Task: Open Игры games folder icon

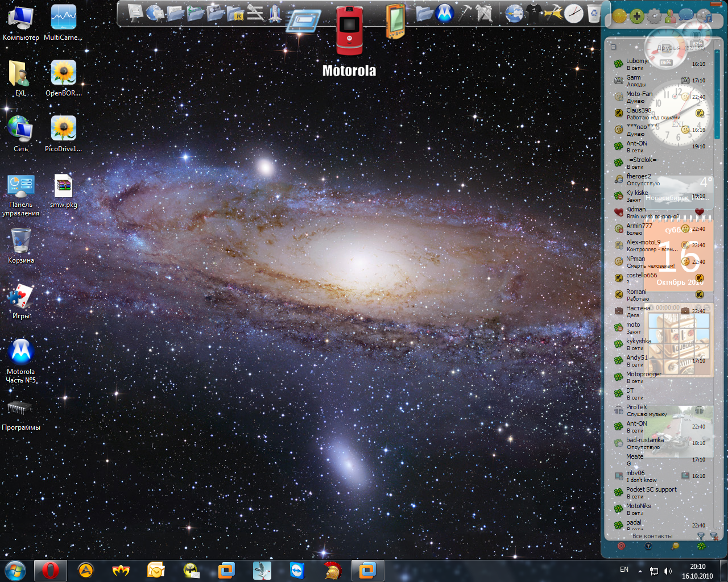Action: pyautogui.click(x=21, y=301)
